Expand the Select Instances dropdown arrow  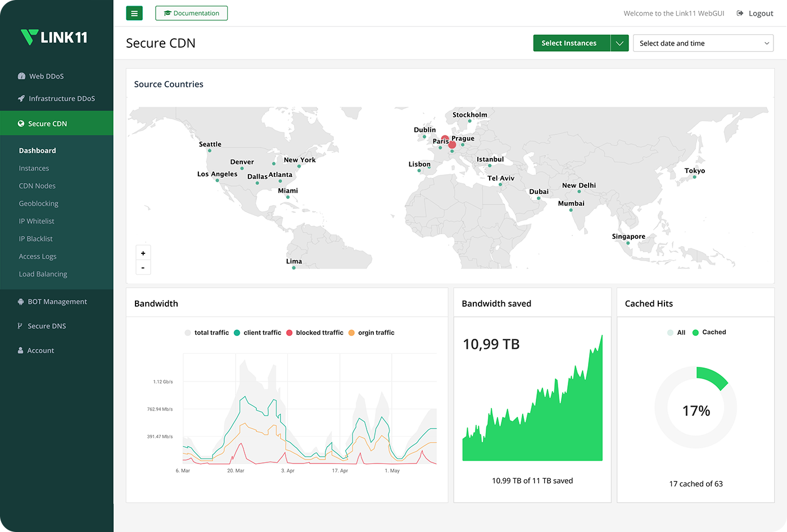[619, 43]
